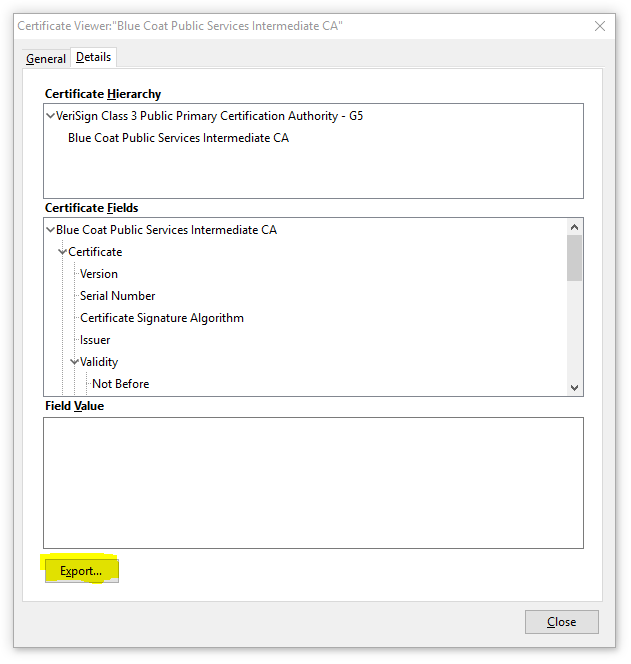The height and width of the screenshot is (664, 631).
Task: Close the Certificate Viewer window
Action: point(561,622)
